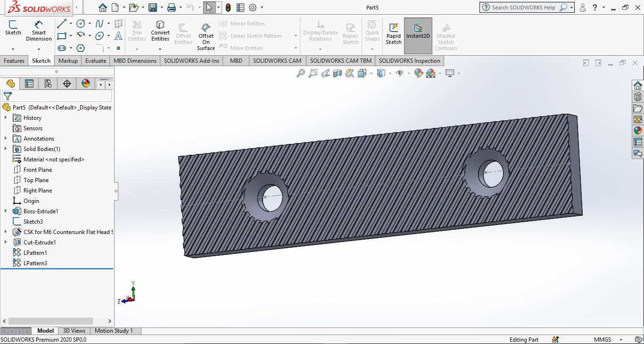Open the DimXpertManager crosshair tab
Image resolution: width=644 pixels, height=344 pixels.
pos(67,84)
